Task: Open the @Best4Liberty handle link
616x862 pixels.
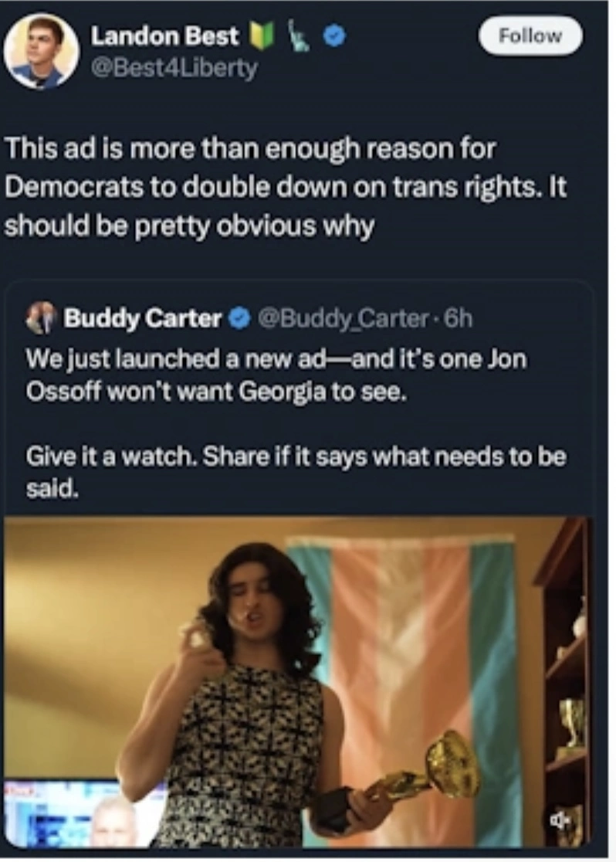Action: pyautogui.click(x=174, y=69)
